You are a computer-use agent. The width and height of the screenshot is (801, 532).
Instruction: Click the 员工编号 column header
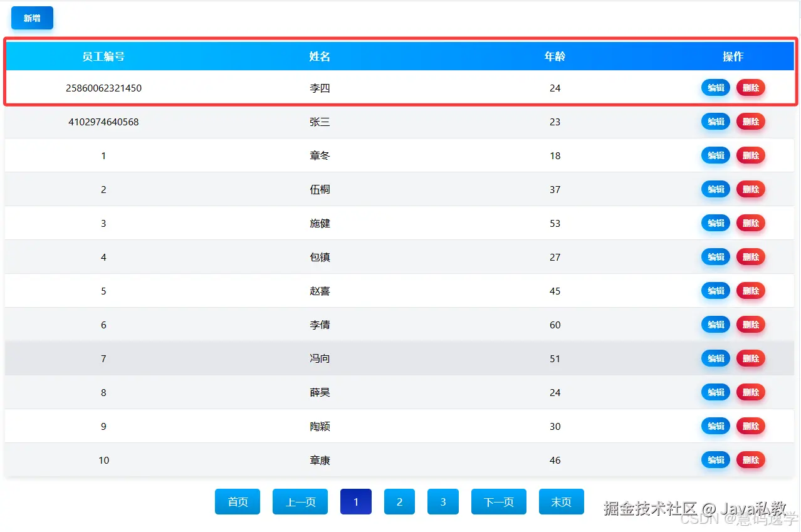click(103, 56)
